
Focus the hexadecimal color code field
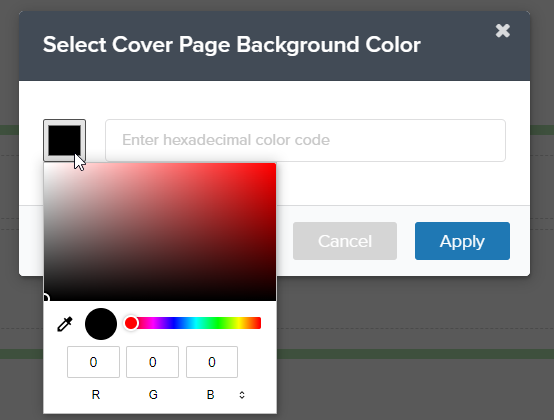[305, 140]
